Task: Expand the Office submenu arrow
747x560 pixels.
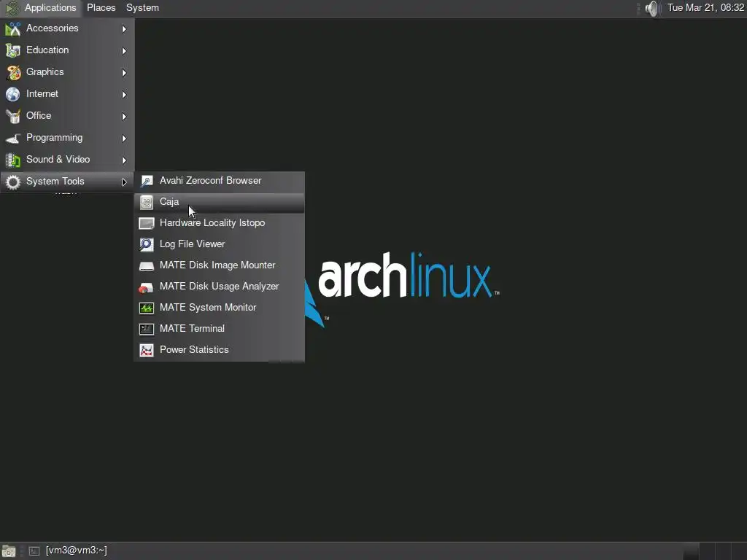Action: coord(124,117)
